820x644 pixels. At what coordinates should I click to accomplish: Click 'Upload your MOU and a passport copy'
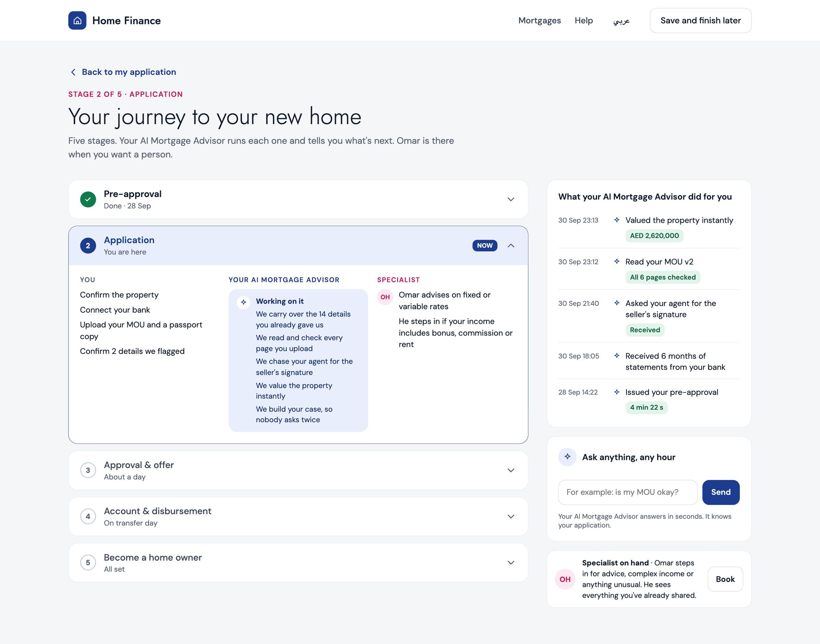pos(141,330)
